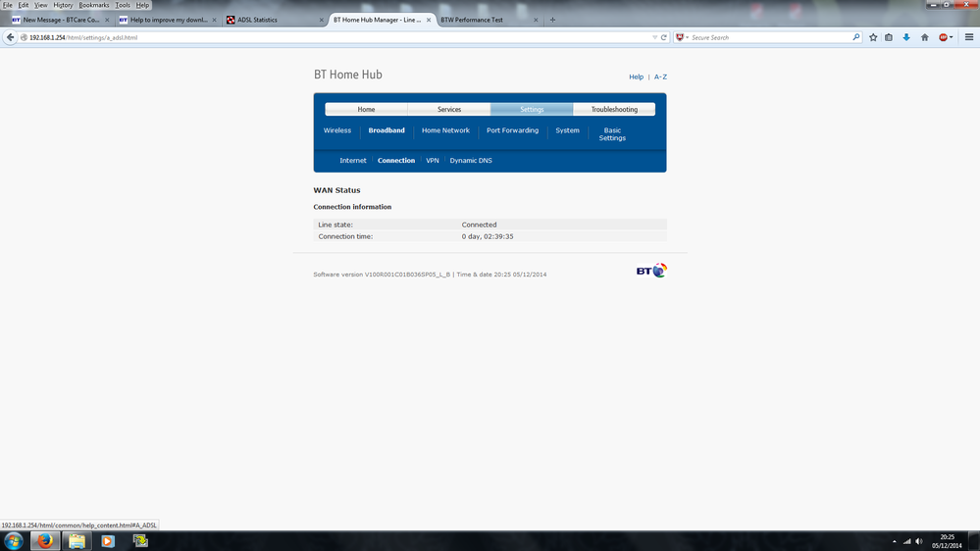Open the volume speaker tray icon

919,541
